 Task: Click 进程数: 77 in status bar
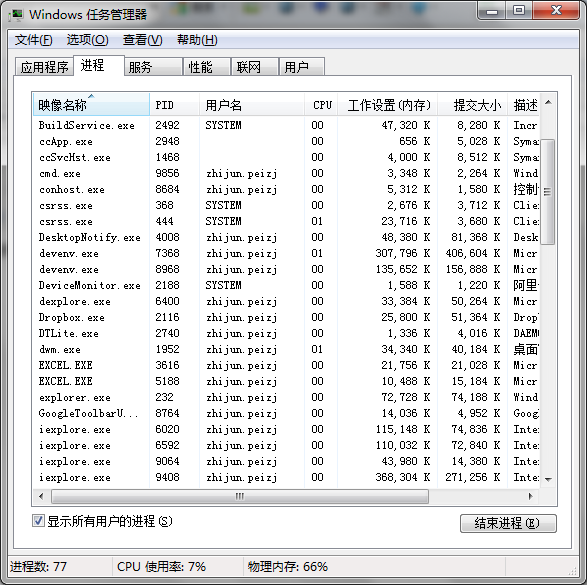[x=38, y=566]
